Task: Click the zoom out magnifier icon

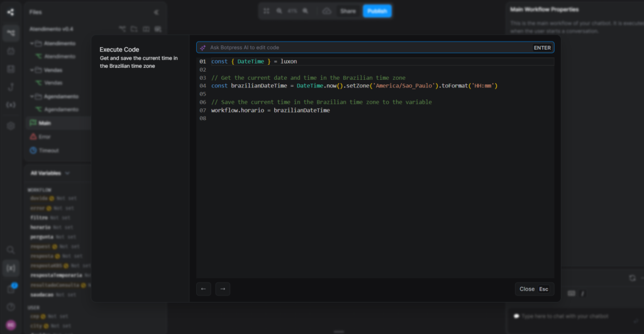Action: tap(279, 11)
